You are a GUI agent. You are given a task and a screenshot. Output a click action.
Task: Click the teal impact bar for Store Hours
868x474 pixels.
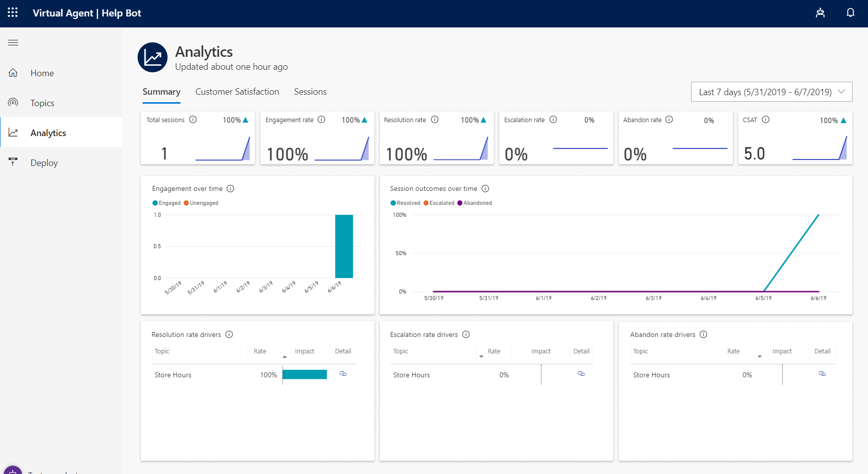tap(305, 374)
